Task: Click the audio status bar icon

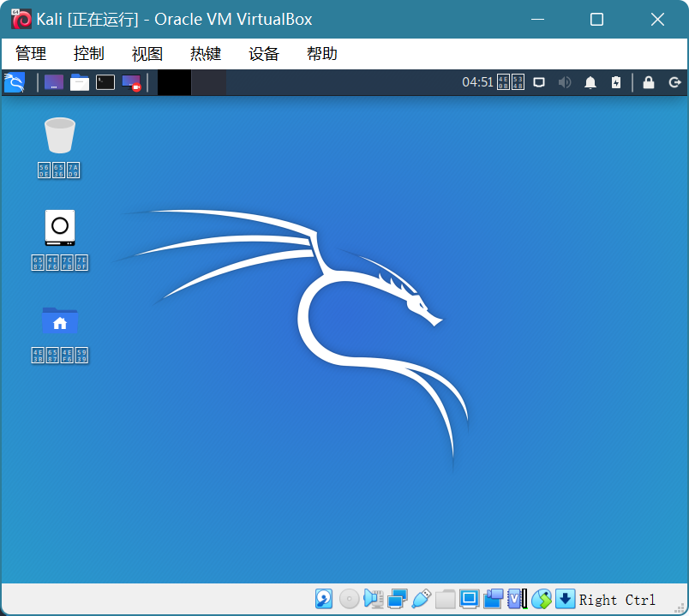Action: [374, 599]
